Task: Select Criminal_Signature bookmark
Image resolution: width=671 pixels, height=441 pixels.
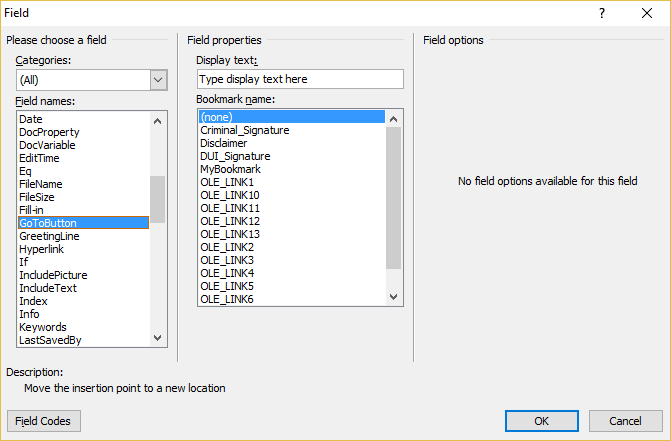Action: click(245, 130)
